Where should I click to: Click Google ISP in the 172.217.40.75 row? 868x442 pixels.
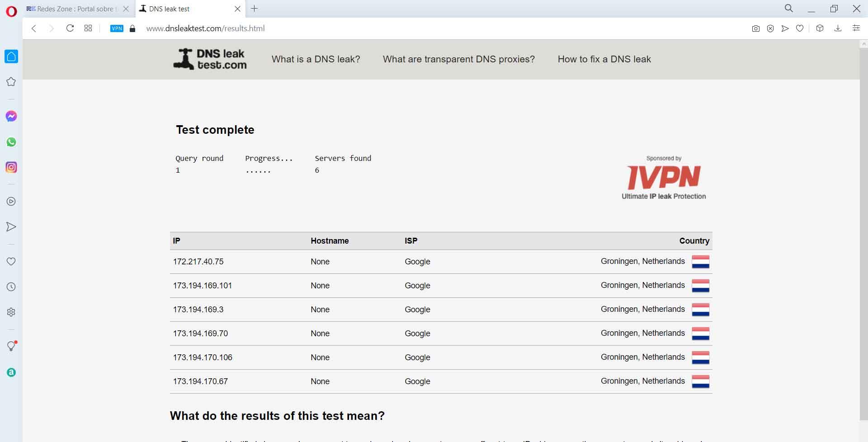click(x=417, y=262)
